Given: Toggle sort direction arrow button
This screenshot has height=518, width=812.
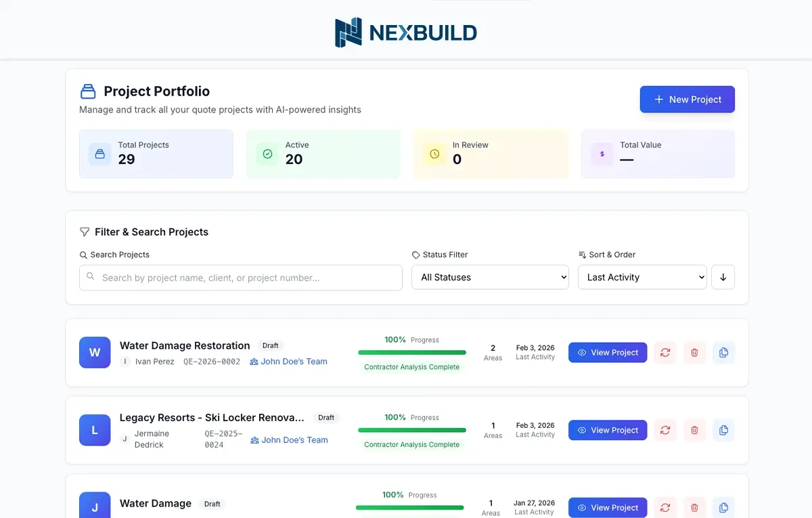Looking at the screenshot, I should click(723, 278).
